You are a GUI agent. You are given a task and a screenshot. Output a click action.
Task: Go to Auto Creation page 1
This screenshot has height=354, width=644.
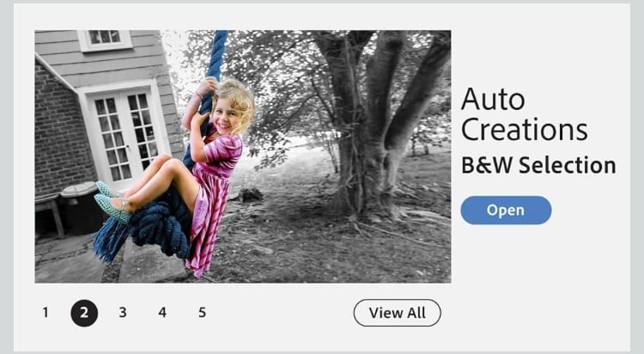coord(46,313)
